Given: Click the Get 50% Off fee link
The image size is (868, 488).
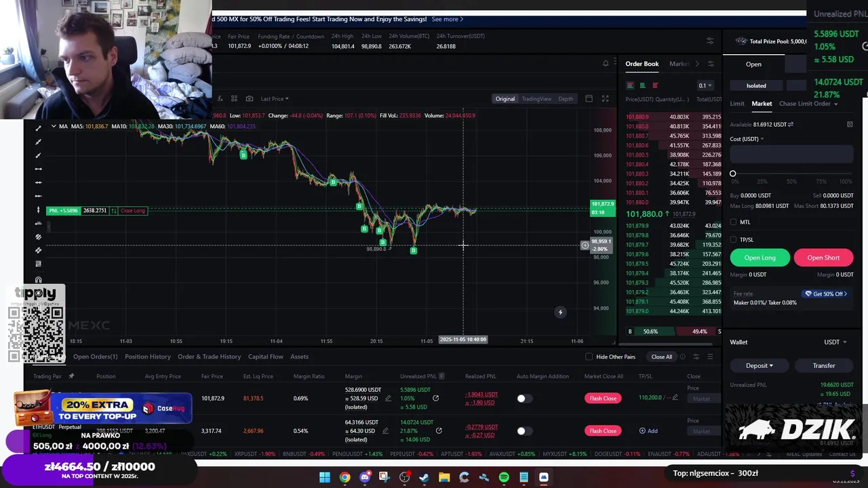Looking at the screenshot, I should click(826, 294).
